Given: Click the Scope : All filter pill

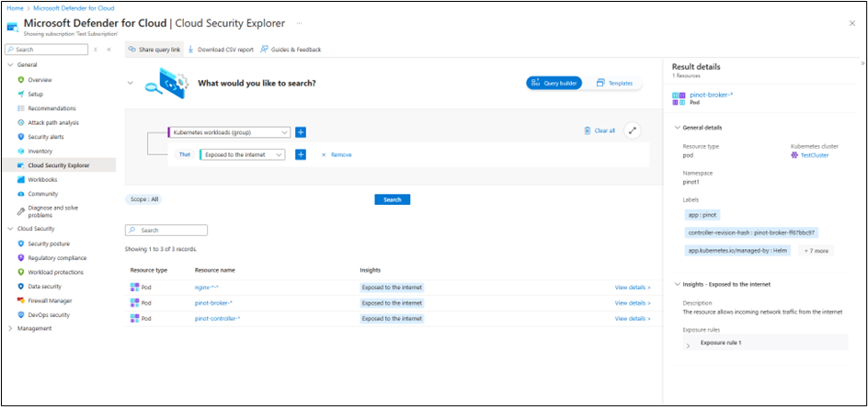Looking at the screenshot, I should [144, 199].
